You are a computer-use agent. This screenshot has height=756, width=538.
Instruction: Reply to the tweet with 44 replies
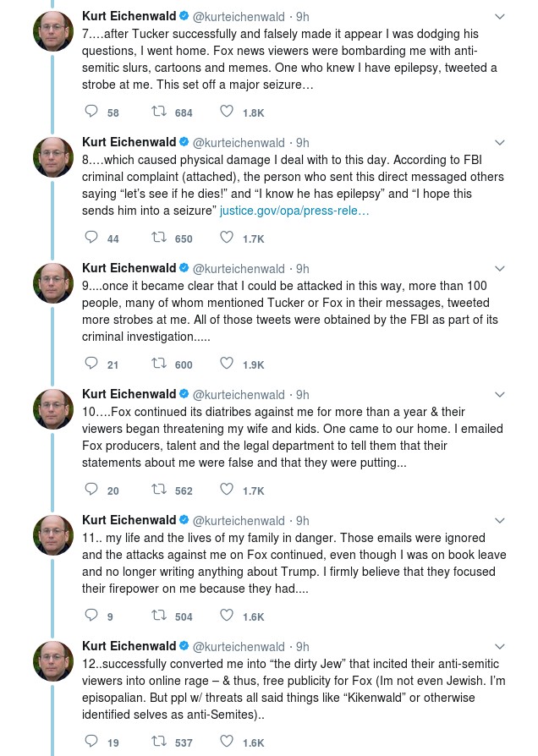[x=92, y=238]
